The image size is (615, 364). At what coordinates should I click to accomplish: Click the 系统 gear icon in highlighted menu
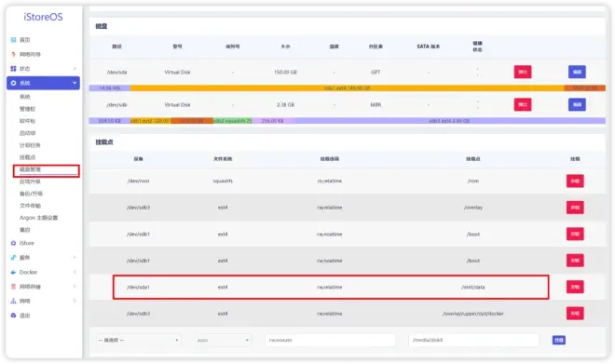pyautogui.click(x=13, y=83)
